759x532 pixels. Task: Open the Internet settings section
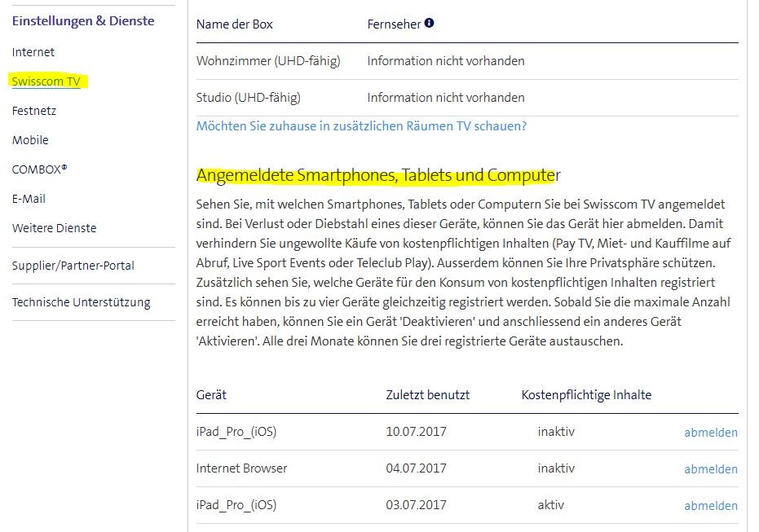tap(33, 51)
